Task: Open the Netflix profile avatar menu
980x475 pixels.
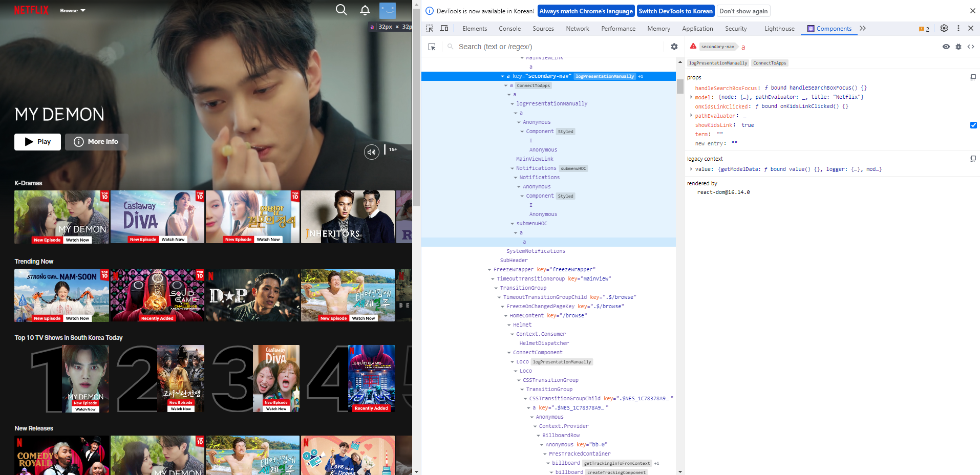Action: click(x=388, y=10)
